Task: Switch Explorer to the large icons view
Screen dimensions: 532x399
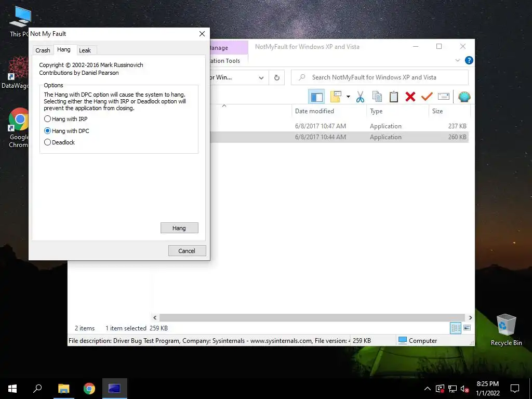Action: click(x=467, y=328)
